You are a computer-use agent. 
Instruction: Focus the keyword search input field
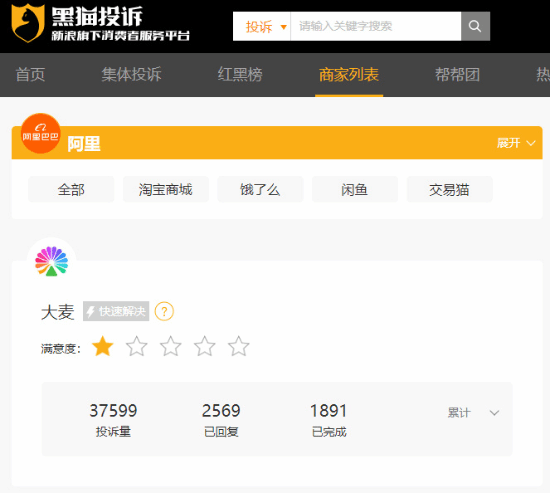click(x=376, y=26)
